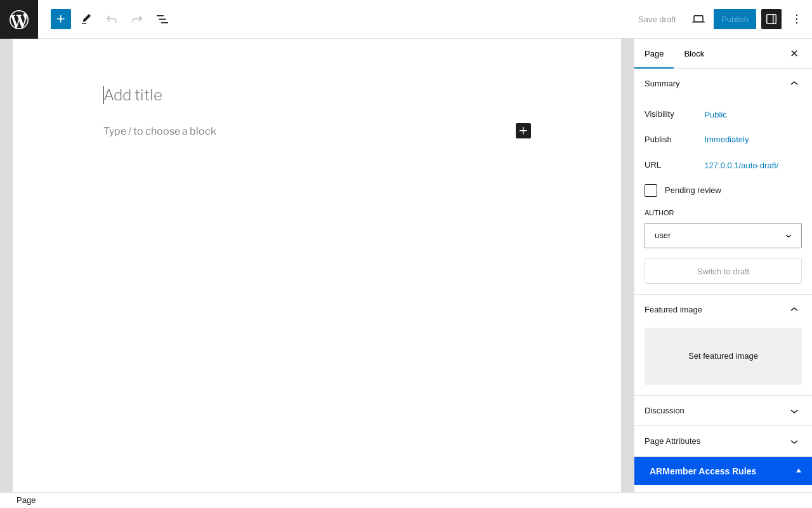
Task: Edit the 127.0.0.1/auto-draft/ URL
Action: click(742, 166)
